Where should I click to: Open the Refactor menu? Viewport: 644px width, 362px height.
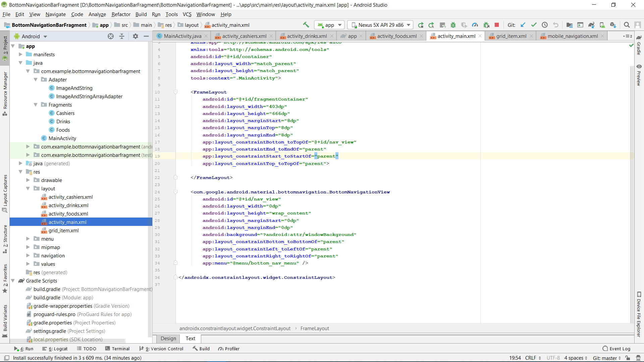(x=121, y=14)
